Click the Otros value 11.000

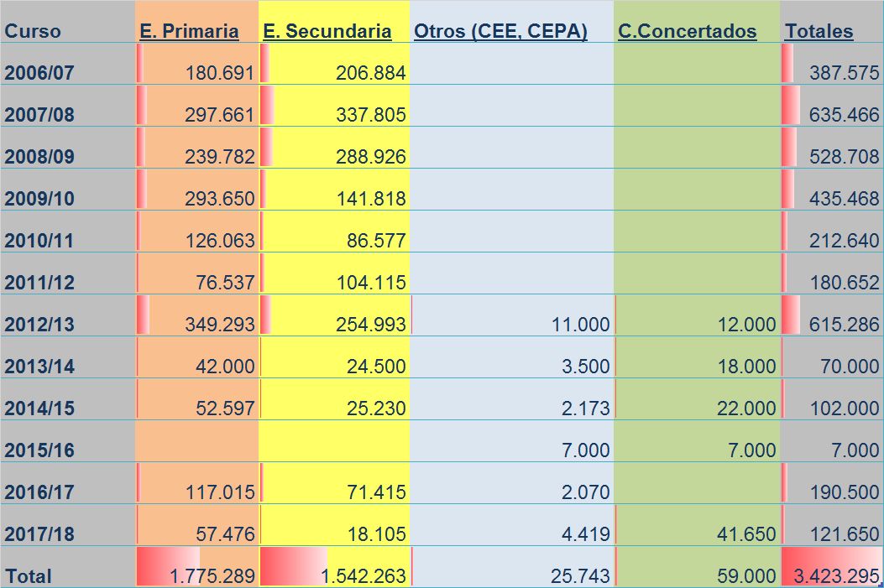pos(581,325)
